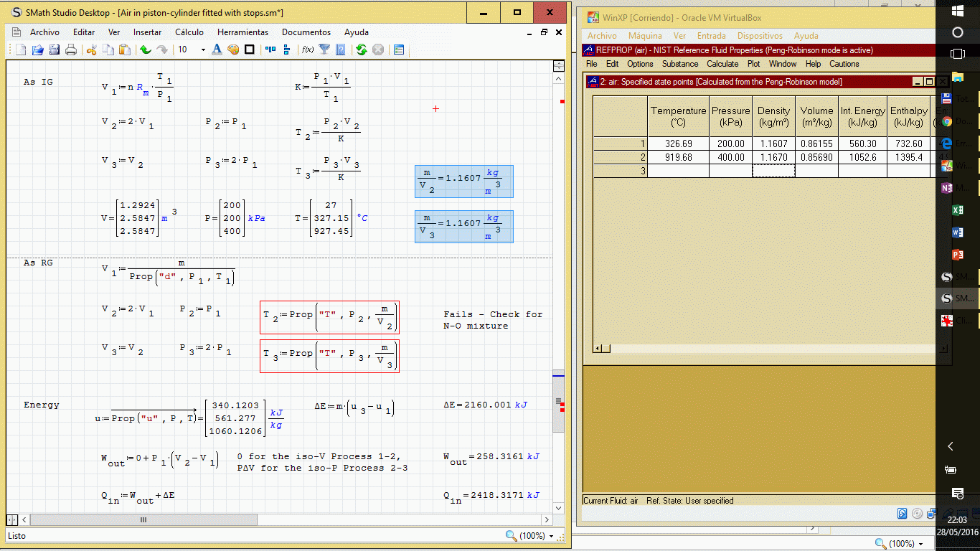Open the Cálculo menu in SMath
Screen dimensions: 980x551
pos(189,32)
